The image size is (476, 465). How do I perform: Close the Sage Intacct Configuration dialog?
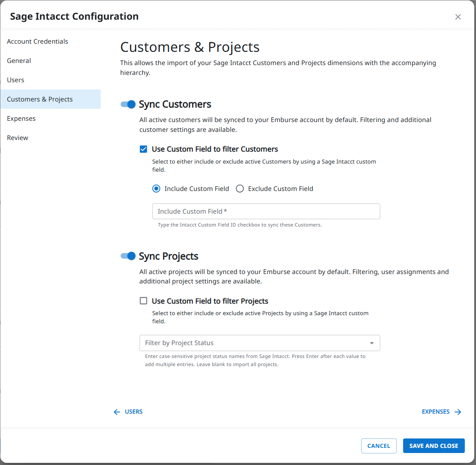(458, 17)
